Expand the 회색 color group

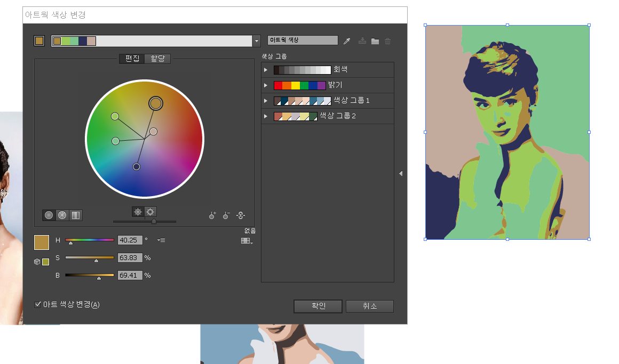pyautogui.click(x=266, y=70)
